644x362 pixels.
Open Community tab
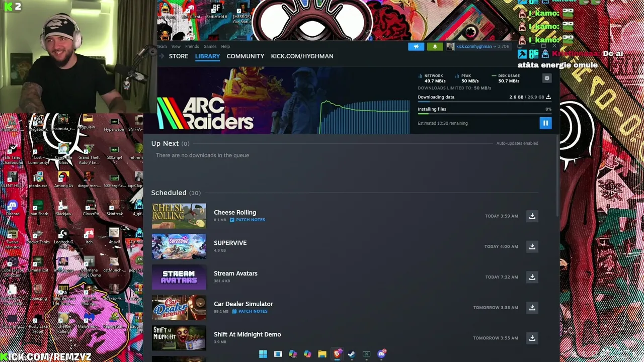245,56
